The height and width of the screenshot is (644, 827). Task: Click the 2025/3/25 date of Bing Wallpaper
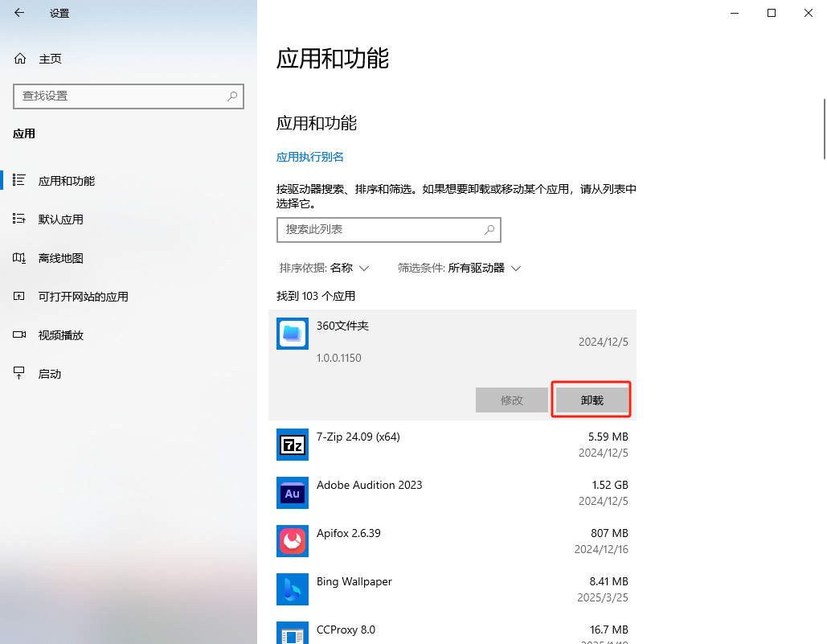point(602,597)
